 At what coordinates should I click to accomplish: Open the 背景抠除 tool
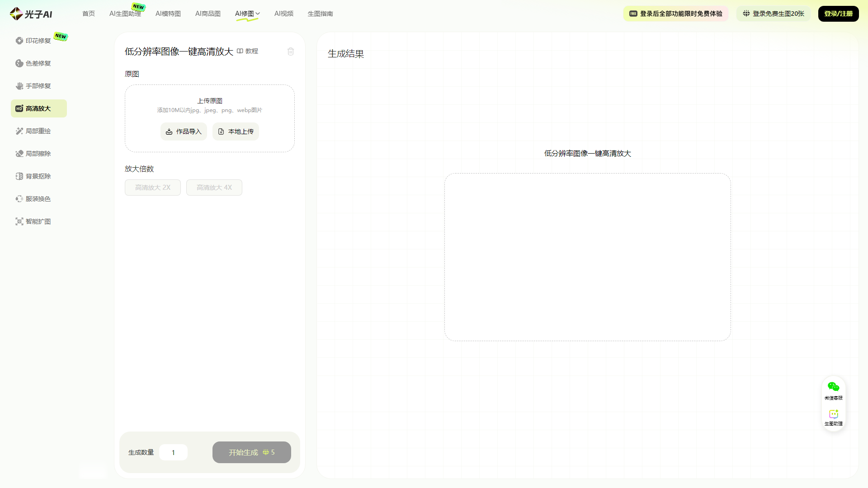pyautogui.click(x=38, y=176)
